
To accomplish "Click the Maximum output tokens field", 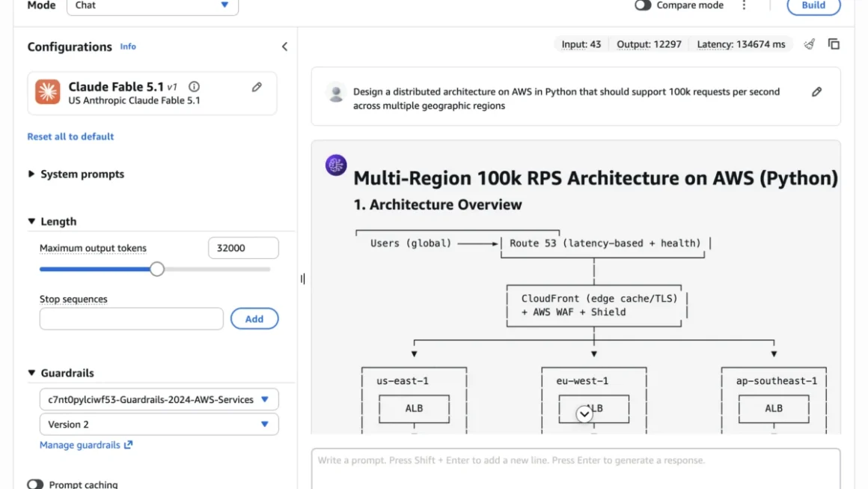I will tap(243, 248).
